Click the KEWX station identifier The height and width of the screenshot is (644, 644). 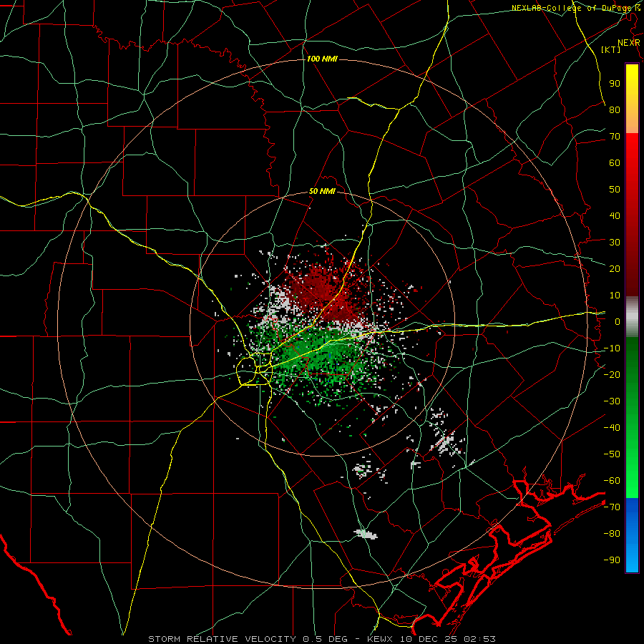tap(381, 639)
